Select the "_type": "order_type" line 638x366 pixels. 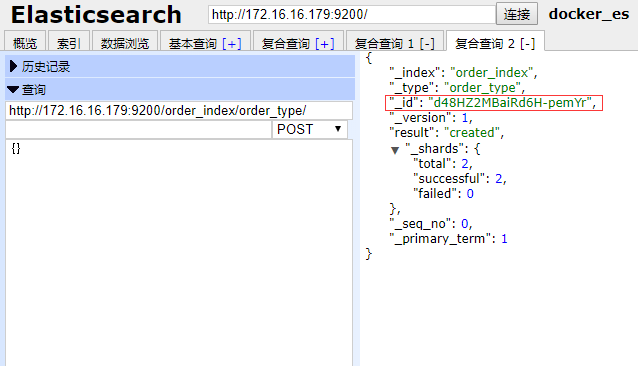[x=457, y=88]
